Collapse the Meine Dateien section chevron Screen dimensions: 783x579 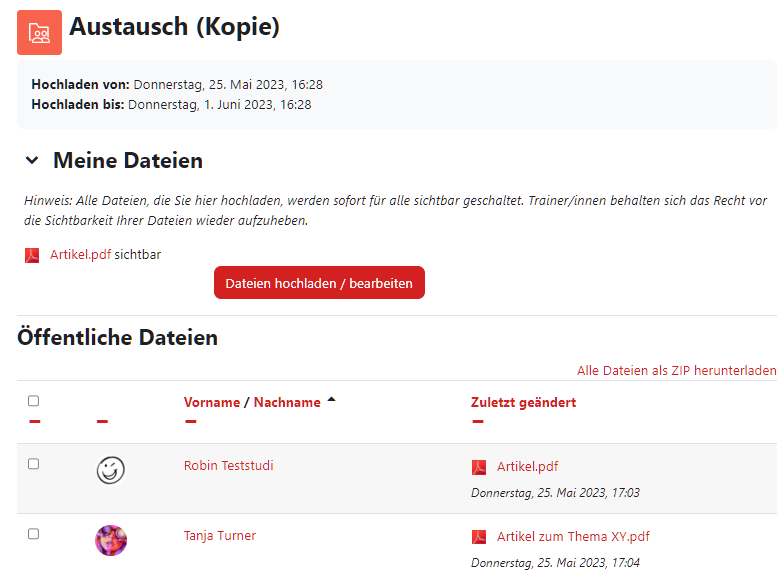[x=32, y=160]
